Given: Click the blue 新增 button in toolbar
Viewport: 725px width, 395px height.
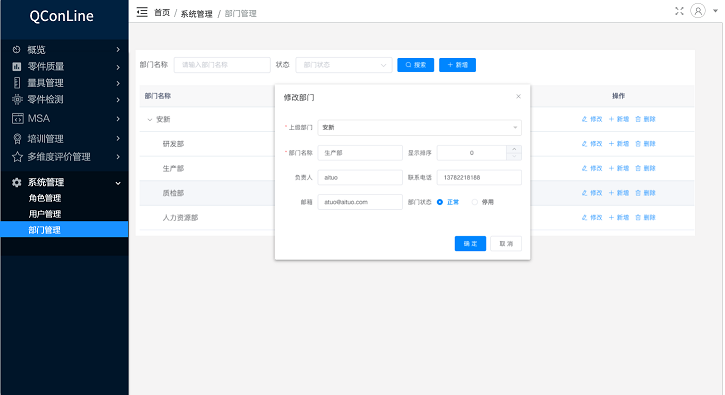Looking at the screenshot, I should click(457, 65).
